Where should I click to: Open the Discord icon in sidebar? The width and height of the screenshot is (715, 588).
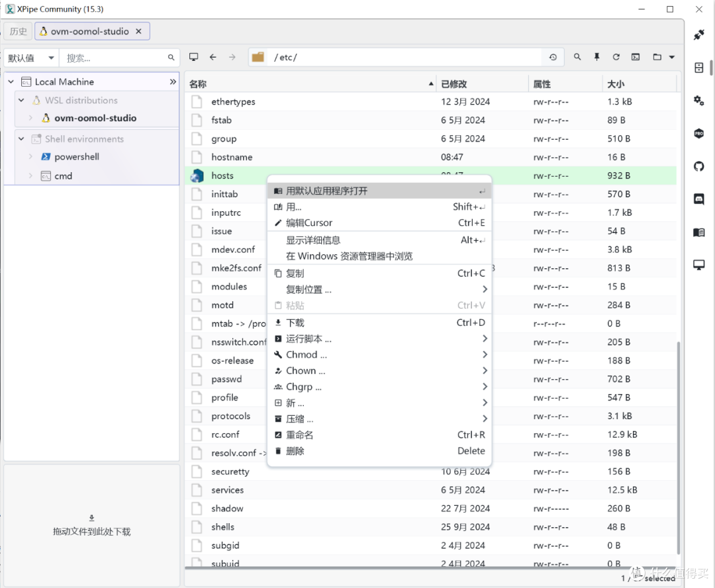point(698,199)
